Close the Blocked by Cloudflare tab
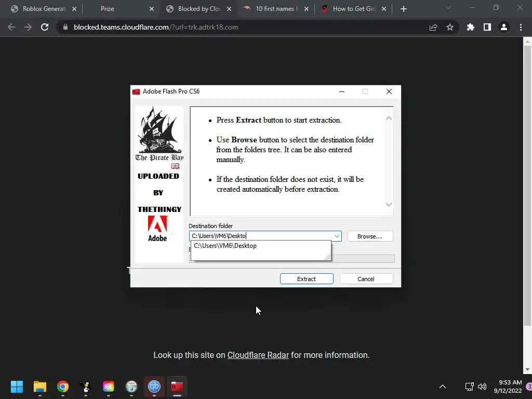532x399 pixels. coord(229,9)
